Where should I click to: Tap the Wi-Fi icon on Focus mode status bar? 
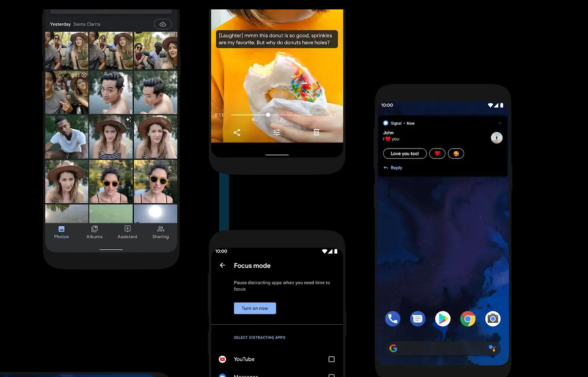pos(324,252)
